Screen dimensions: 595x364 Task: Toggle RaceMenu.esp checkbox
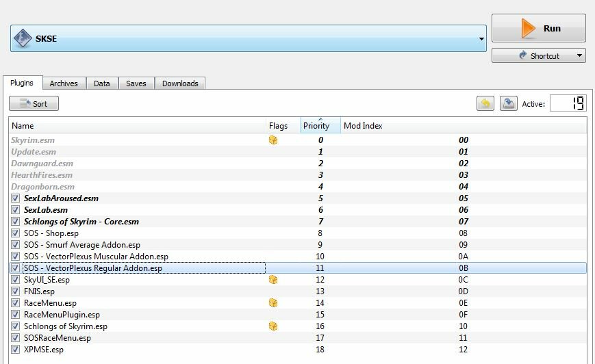15,302
